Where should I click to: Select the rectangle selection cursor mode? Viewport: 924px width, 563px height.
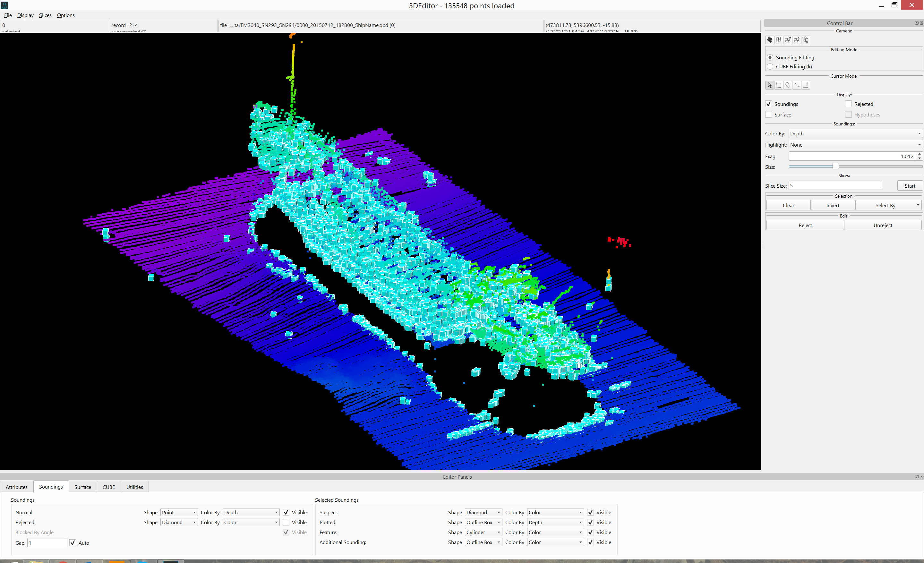[779, 85]
